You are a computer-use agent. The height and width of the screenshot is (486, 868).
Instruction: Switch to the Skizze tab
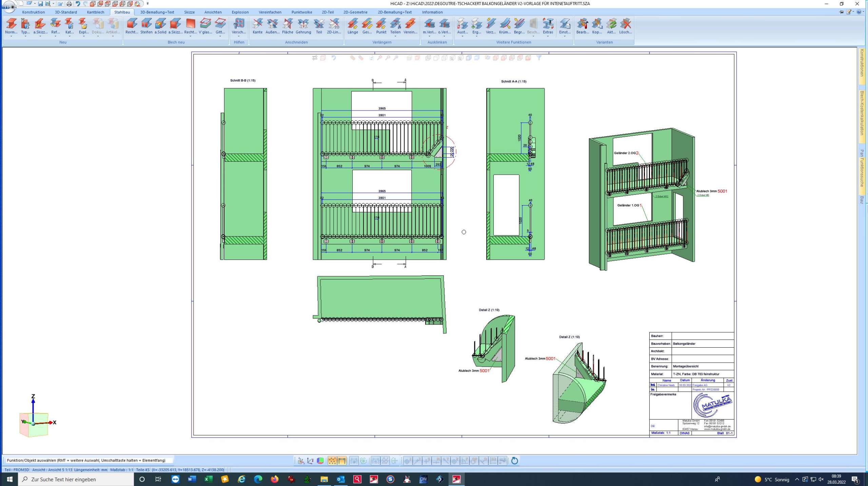pos(189,12)
